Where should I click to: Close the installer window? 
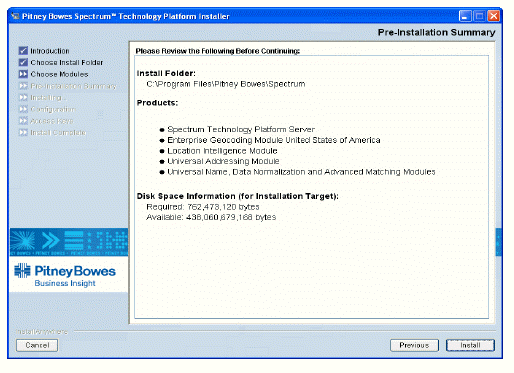(x=494, y=16)
